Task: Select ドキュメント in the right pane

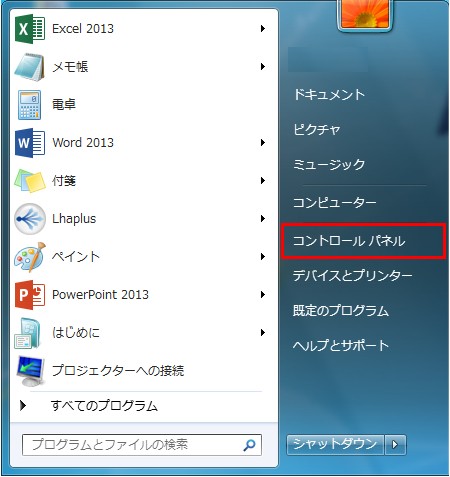Action: [x=329, y=95]
